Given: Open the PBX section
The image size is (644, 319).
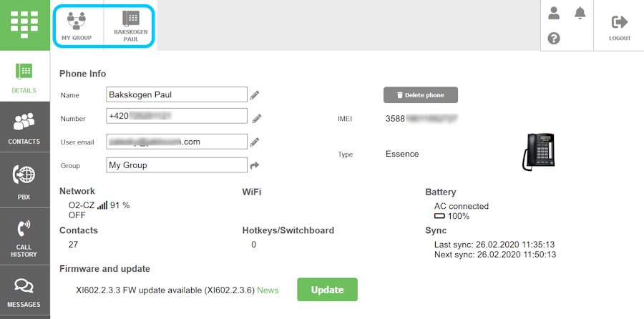Looking at the screenshot, I should [24, 182].
